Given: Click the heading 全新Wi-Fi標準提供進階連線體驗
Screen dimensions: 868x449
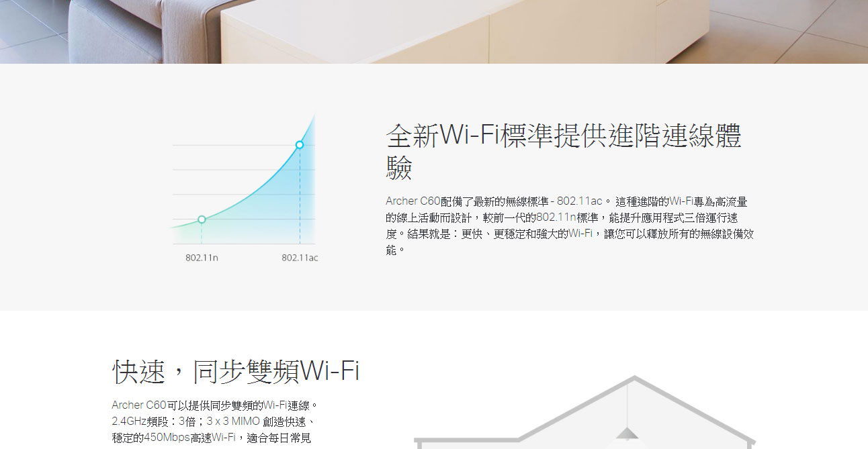Looking at the screenshot, I should pyautogui.click(x=564, y=152).
